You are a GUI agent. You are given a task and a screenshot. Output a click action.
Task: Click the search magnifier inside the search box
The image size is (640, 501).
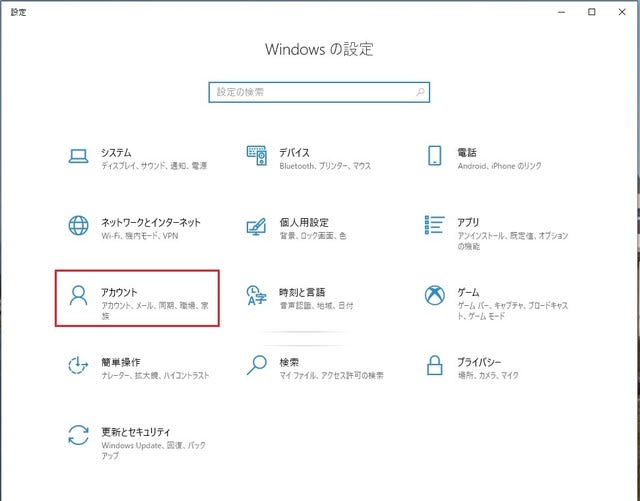pyautogui.click(x=420, y=92)
